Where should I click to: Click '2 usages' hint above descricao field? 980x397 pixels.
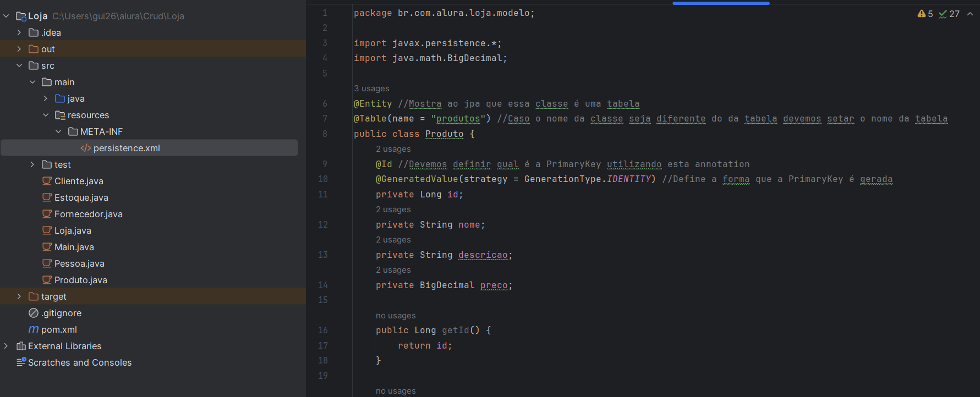pos(393,240)
